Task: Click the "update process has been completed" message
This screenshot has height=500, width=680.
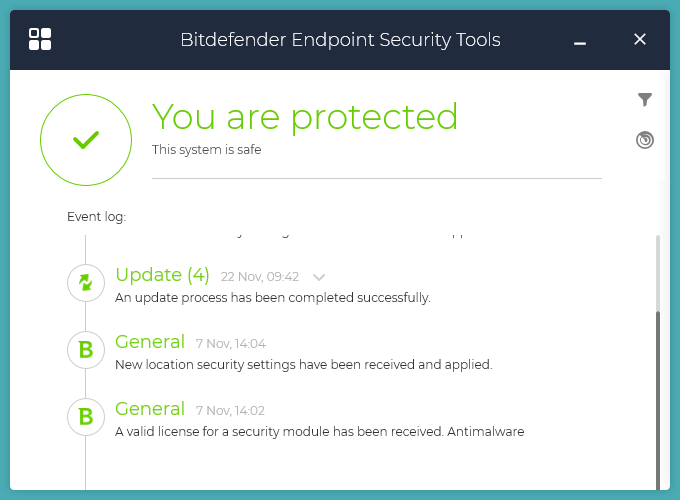Action: pyautogui.click(x=273, y=298)
